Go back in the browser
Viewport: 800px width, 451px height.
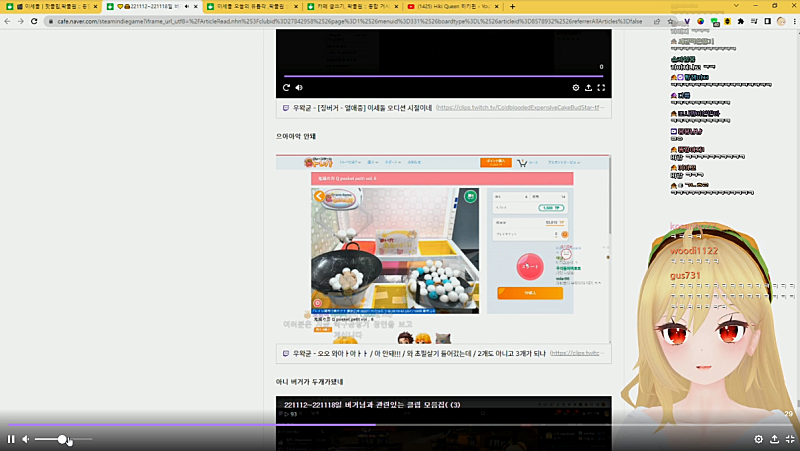coord(7,21)
